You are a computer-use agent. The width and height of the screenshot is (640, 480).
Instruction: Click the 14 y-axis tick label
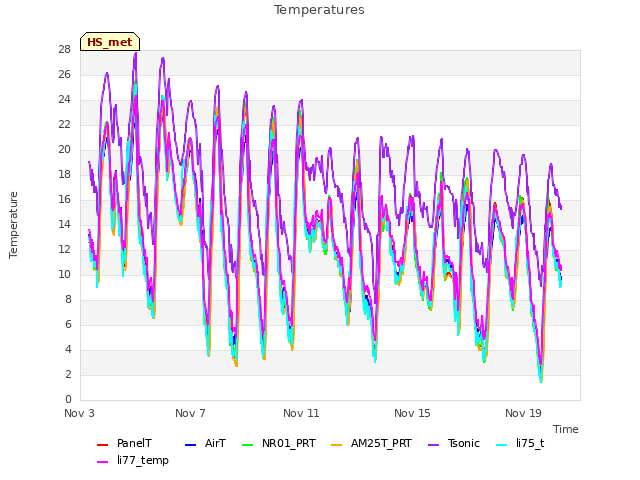pos(65,224)
